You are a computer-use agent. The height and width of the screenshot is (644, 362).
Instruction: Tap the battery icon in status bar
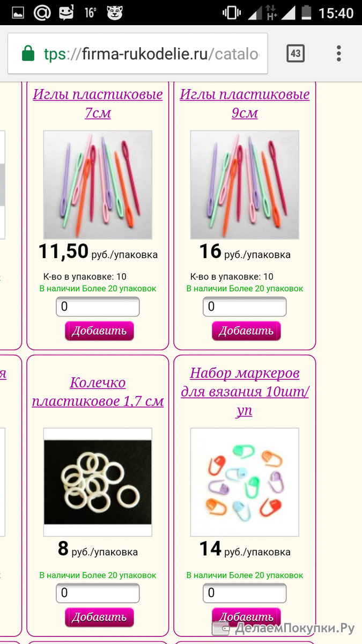306,13
